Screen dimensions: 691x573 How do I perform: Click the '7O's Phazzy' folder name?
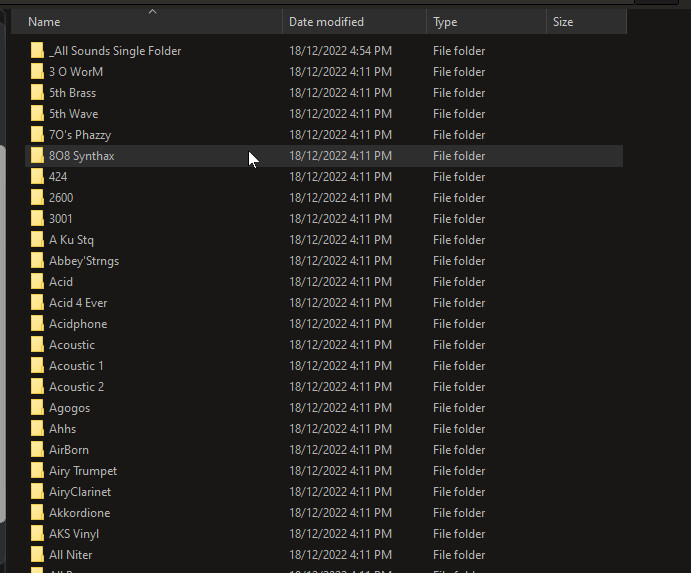(80, 135)
